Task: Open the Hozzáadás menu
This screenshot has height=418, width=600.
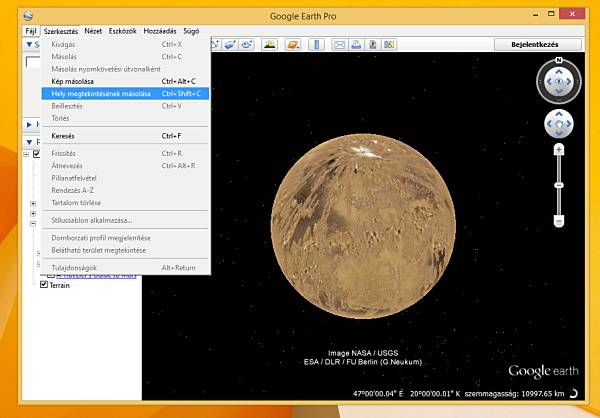Action: (160, 31)
